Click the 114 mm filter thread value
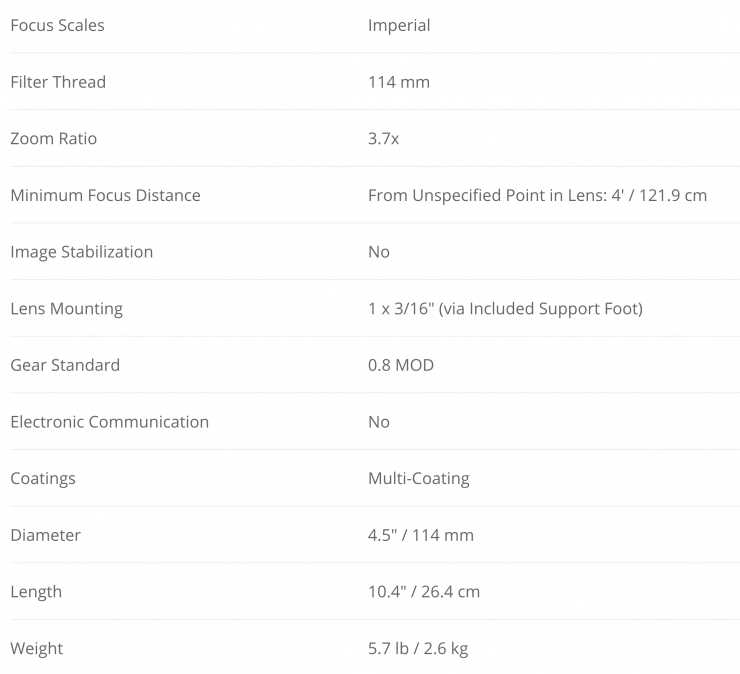This screenshot has height=674, width=740. [399, 82]
